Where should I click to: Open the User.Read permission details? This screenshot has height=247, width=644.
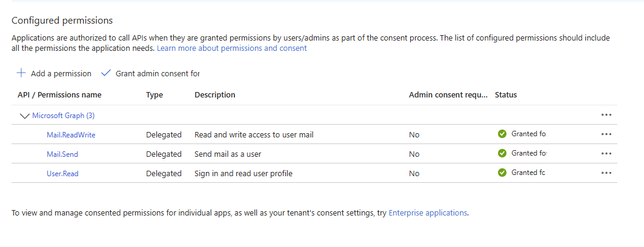62,173
